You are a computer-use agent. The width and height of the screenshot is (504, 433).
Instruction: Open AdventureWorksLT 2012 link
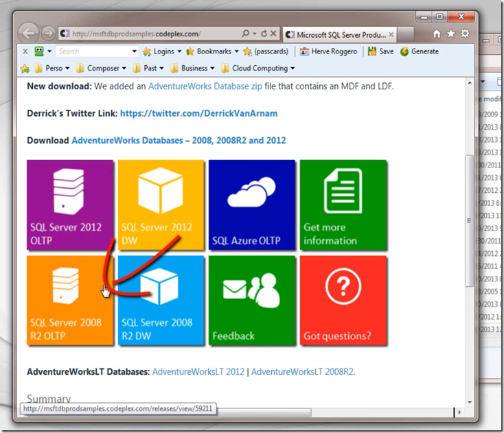(x=198, y=372)
